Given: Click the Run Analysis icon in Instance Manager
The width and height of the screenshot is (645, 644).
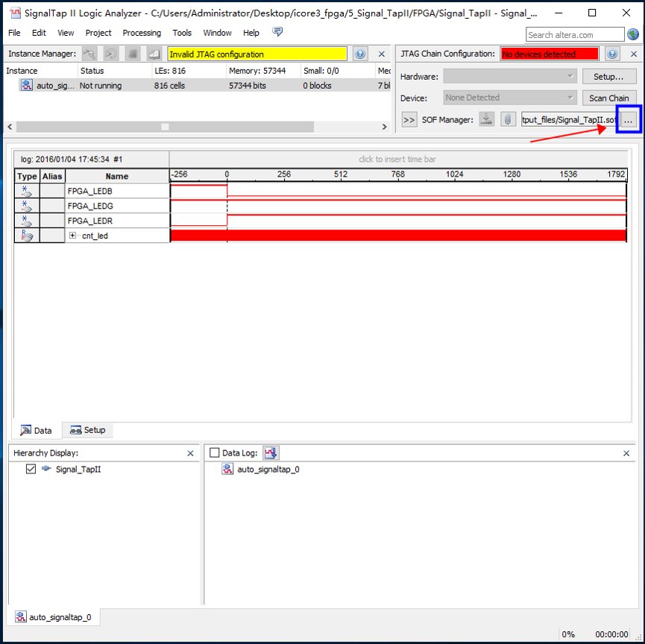Looking at the screenshot, I should [89, 54].
